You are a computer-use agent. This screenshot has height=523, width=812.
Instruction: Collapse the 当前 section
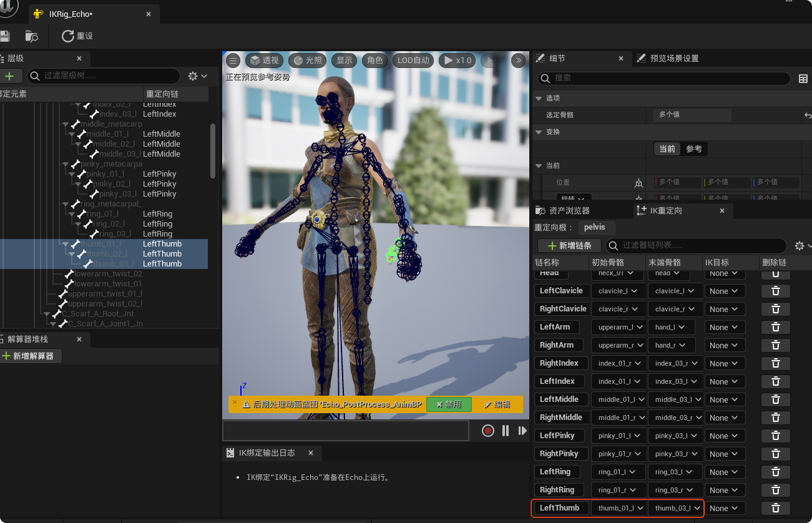pos(539,166)
